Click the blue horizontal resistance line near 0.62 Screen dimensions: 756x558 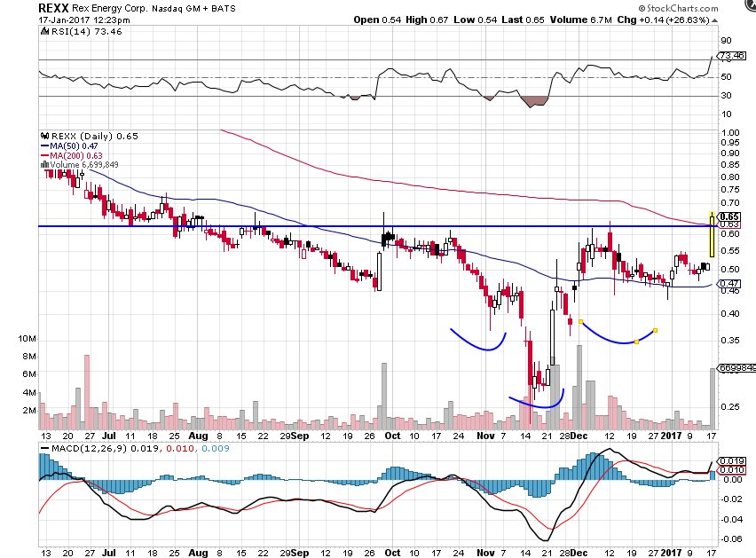tap(376, 226)
